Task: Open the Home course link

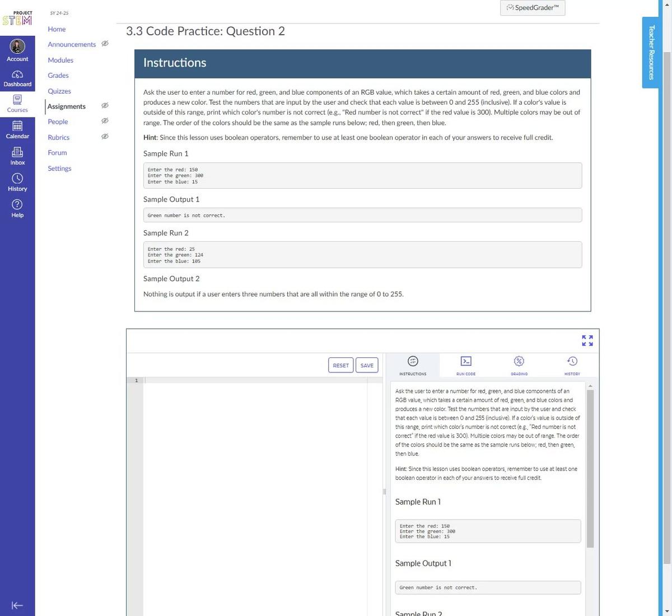Action: (x=57, y=29)
